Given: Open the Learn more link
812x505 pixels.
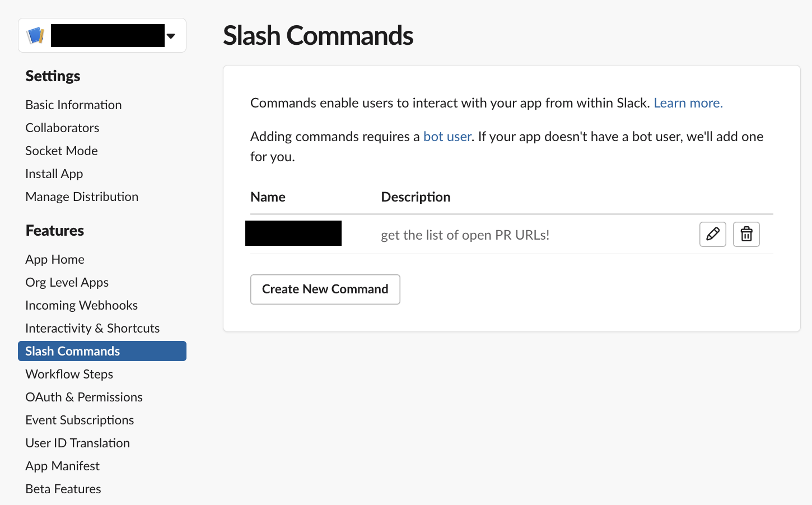Looking at the screenshot, I should pos(688,103).
